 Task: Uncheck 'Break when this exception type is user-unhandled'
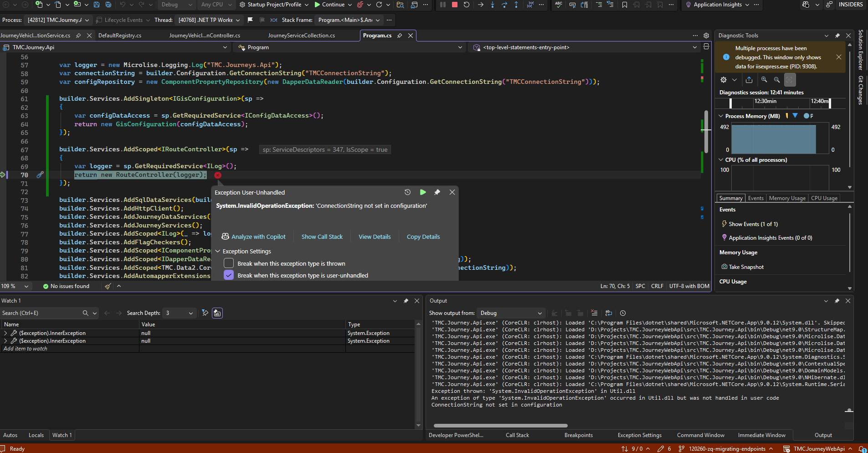pos(229,275)
